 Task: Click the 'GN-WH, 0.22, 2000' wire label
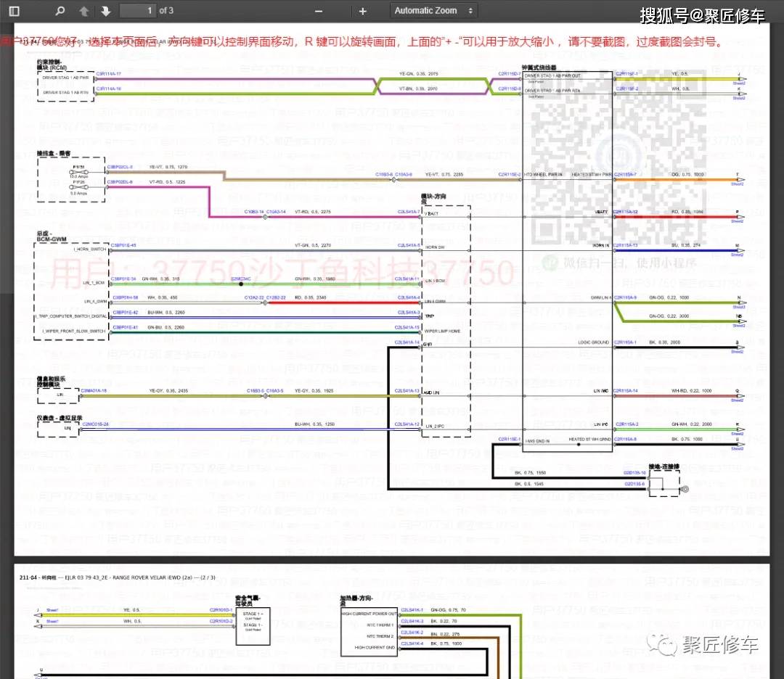692,424
